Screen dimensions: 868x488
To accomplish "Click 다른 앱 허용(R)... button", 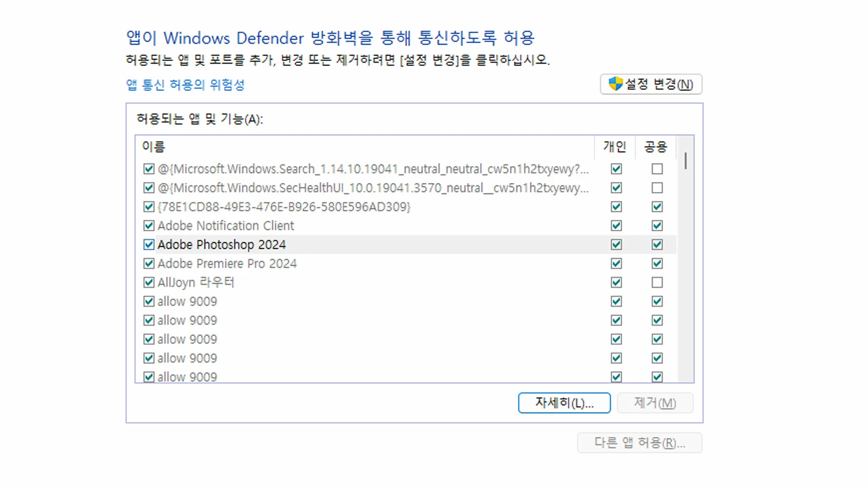I will (639, 443).
